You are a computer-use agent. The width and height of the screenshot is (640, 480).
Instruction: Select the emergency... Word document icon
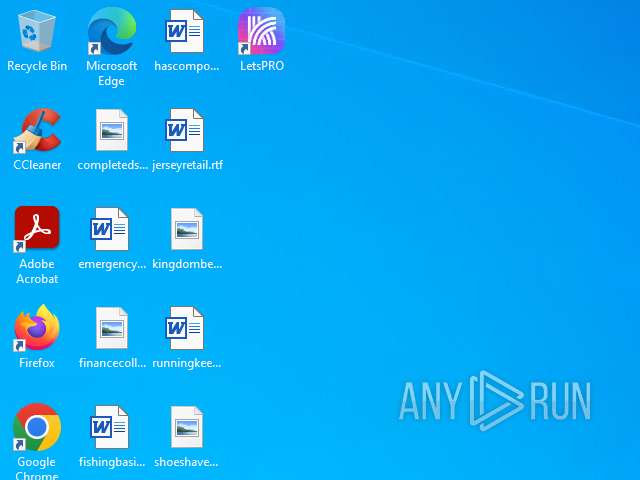point(109,229)
